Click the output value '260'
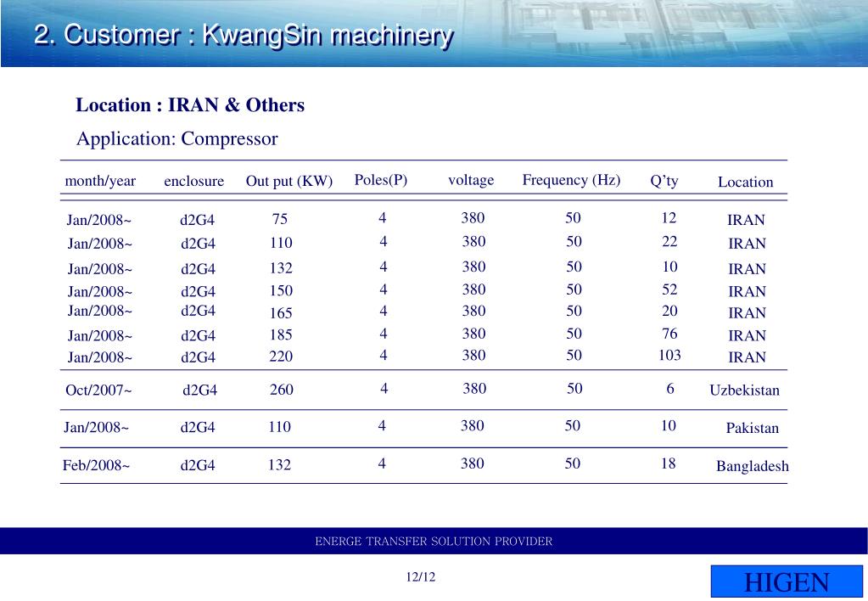868x601 pixels. click(281, 390)
